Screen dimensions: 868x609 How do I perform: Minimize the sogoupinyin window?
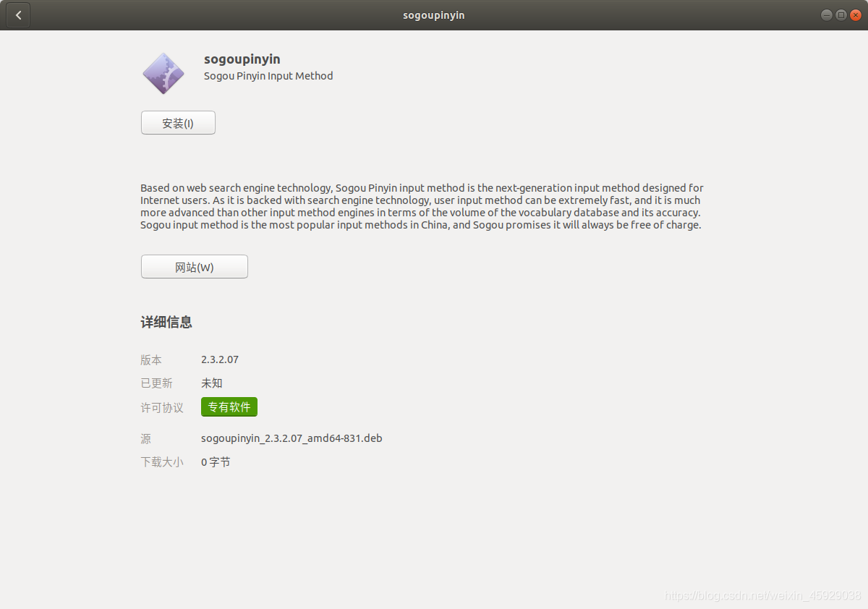[826, 15]
